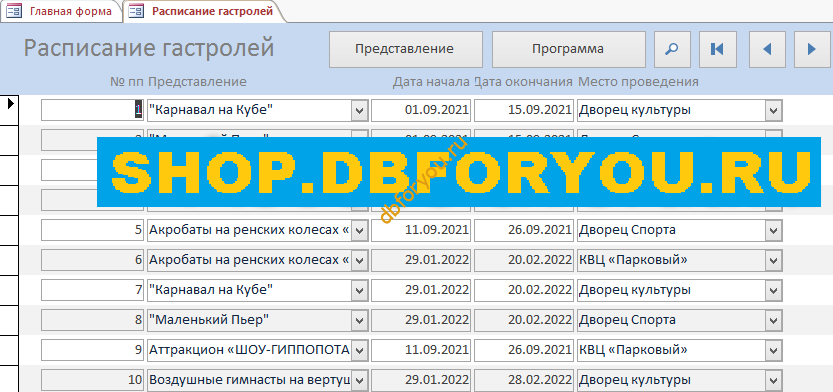Expand Место проведения dropdown in row 5
Image resolution: width=833 pixels, height=392 pixels.
[x=774, y=231]
